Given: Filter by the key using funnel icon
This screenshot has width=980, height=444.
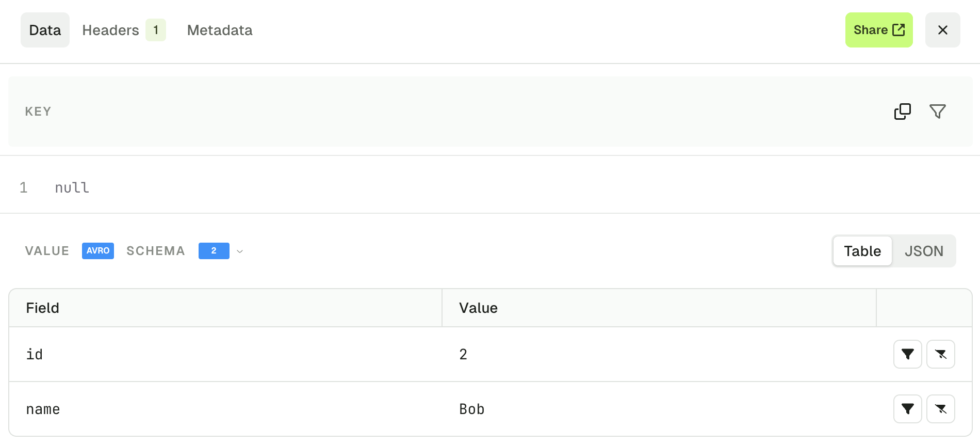Looking at the screenshot, I should click(x=937, y=112).
